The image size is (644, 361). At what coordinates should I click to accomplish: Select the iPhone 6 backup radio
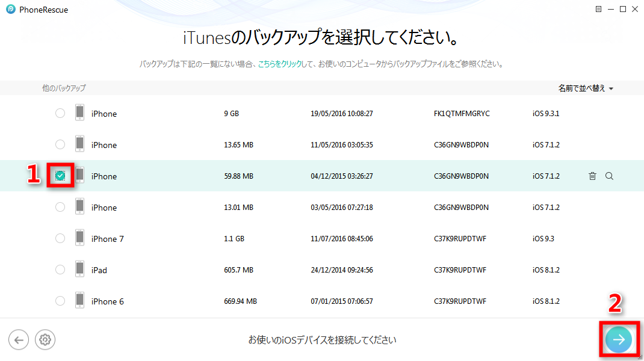tap(60, 301)
